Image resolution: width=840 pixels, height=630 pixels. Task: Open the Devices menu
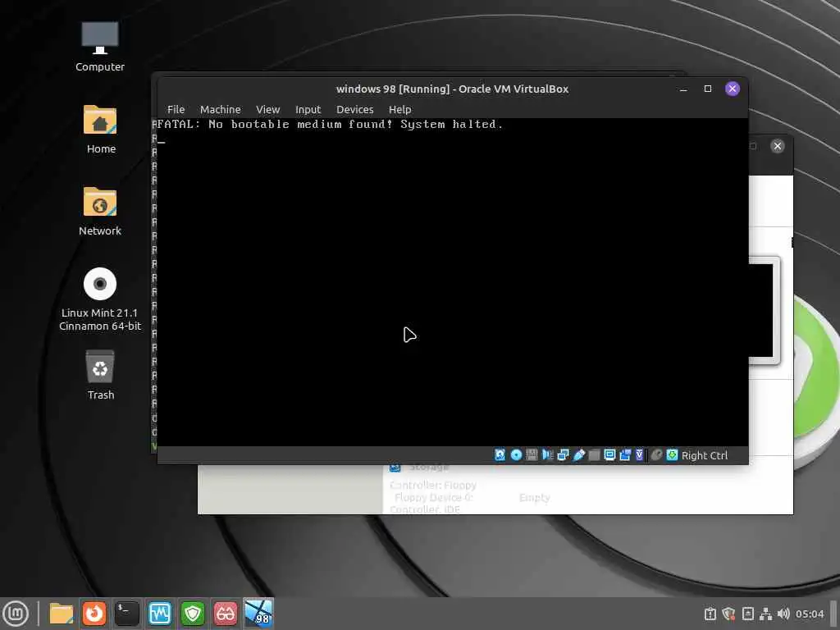[354, 109]
